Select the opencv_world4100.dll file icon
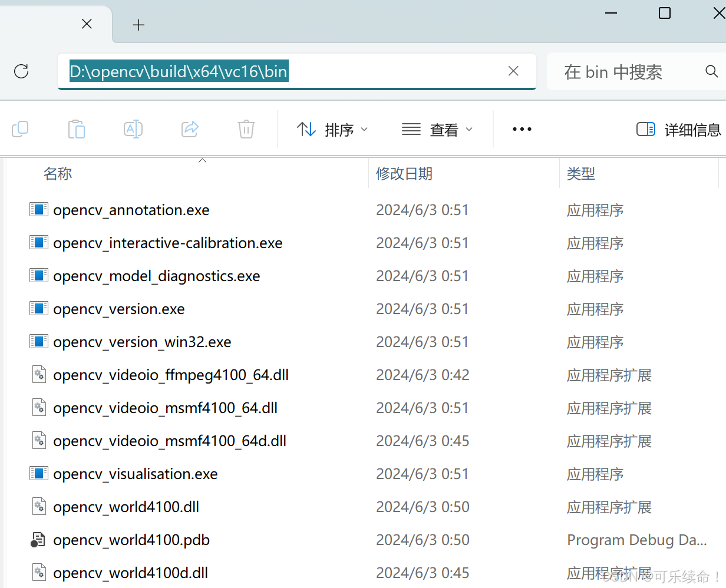The image size is (726, 588). tap(39, 506)
